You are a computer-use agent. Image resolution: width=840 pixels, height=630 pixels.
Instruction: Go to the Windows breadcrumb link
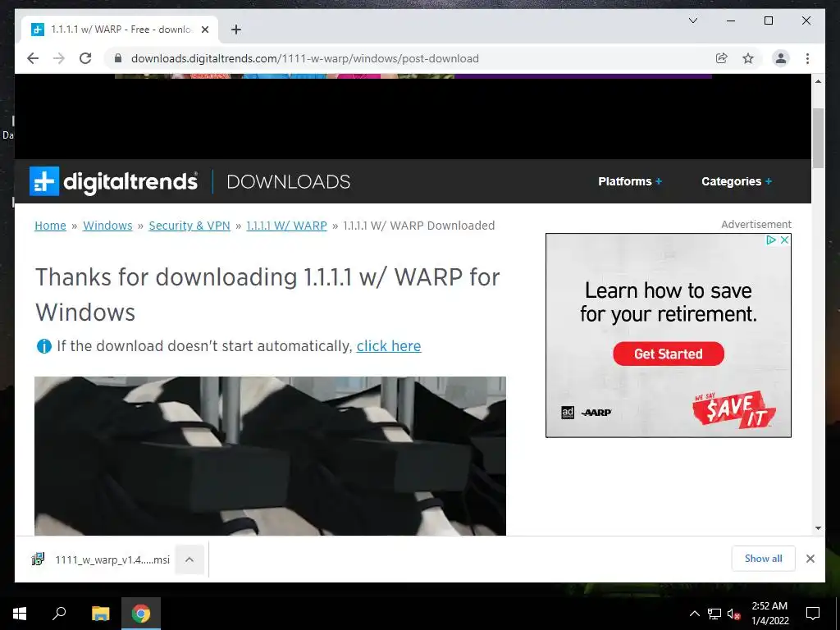[107, 226]
